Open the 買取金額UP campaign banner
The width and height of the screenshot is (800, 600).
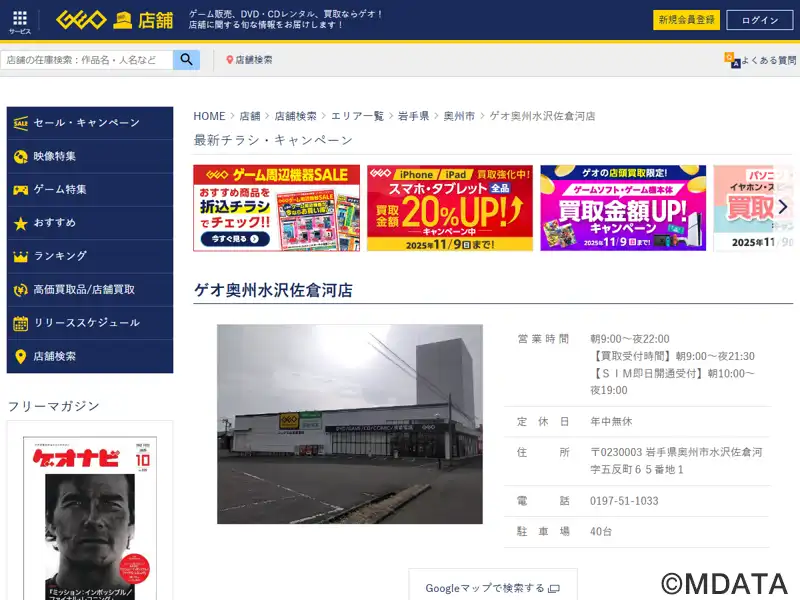623,208
